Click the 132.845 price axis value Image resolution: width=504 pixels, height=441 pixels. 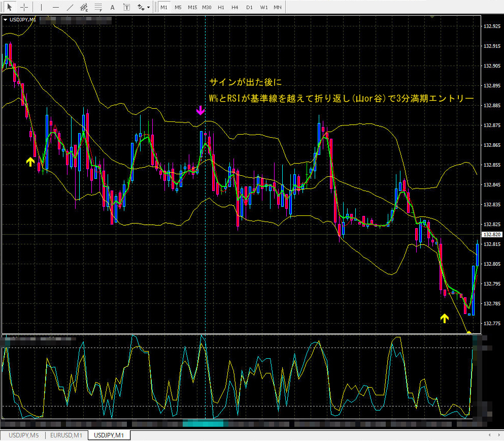(x=492, y=184)
